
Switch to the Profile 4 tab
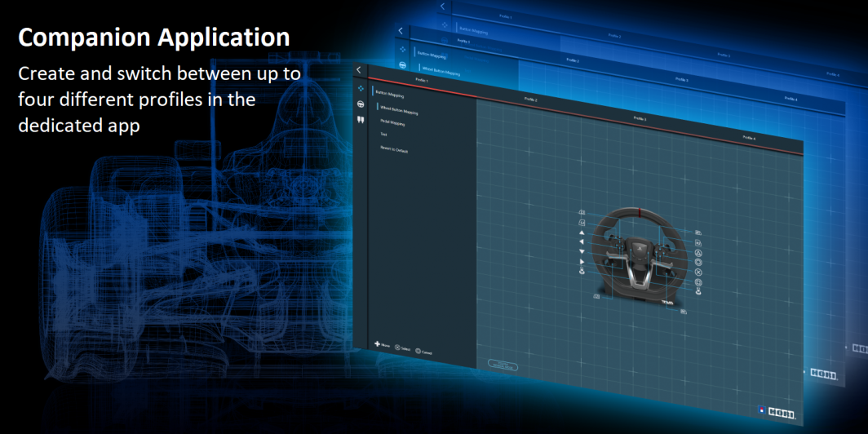click(x=749, y=139)
